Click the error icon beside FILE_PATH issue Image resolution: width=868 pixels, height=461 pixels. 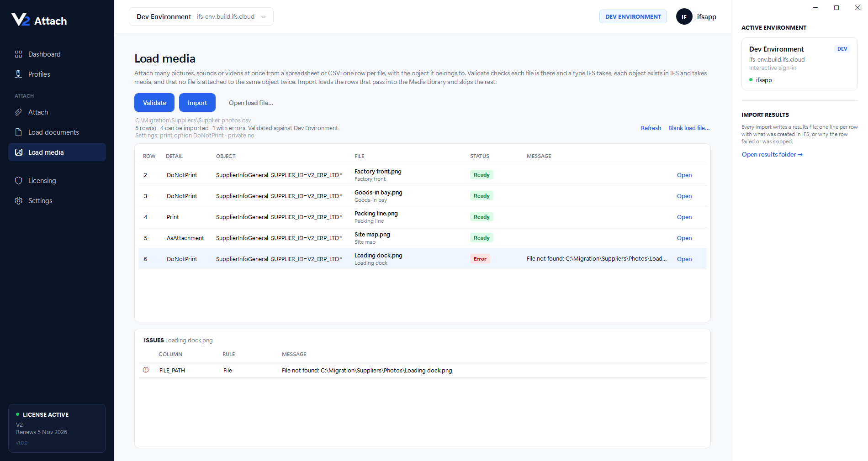tap(146, 370)
